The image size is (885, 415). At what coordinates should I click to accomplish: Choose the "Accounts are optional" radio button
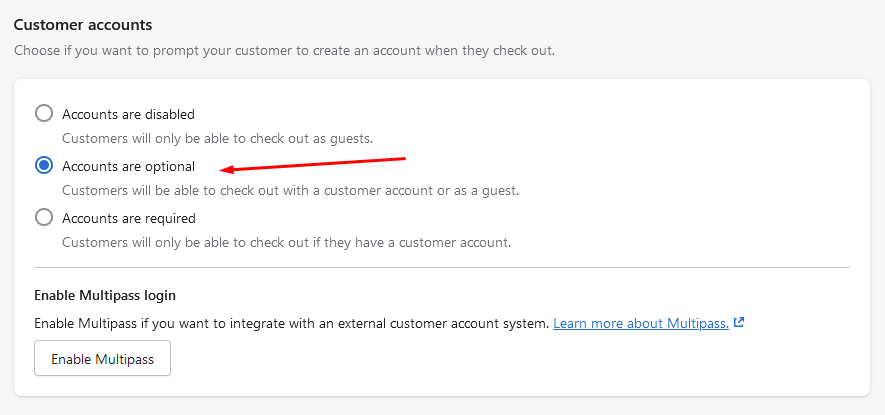click(x=44, y=166)
